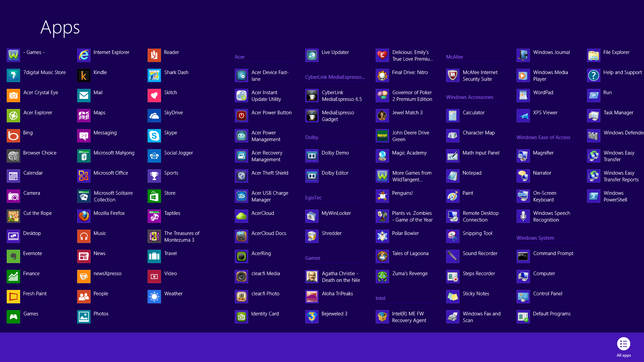
Task: Open the Acer Theft Shield label
Action: coord(270,173)
